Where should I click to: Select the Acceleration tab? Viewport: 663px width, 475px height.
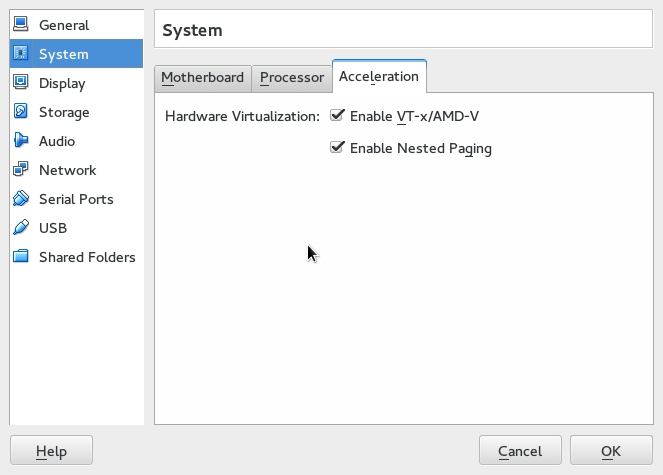pos(379,76)
